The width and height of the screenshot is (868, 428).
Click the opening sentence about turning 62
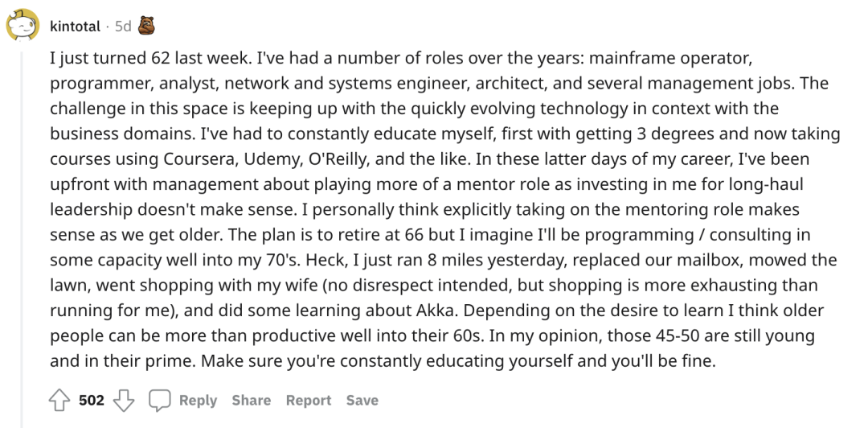[x=140, y=59]
